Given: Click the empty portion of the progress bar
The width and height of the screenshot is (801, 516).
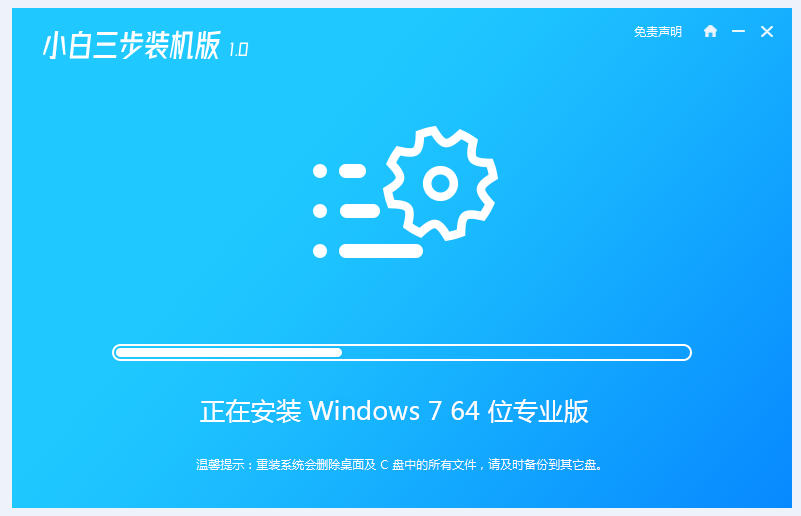Looking at the screenshot, I should (515, 353).
